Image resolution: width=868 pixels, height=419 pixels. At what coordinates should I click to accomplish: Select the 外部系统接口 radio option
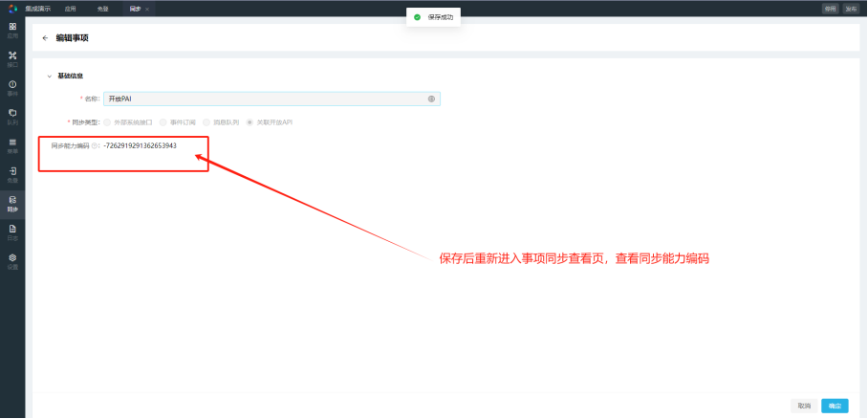107,121
